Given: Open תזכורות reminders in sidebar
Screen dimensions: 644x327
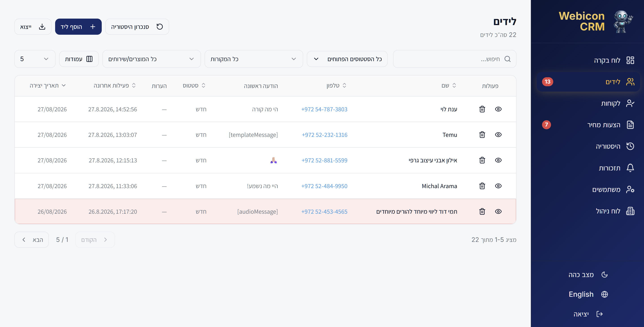Looking at the screenshot, I should [x=588, y=168].
